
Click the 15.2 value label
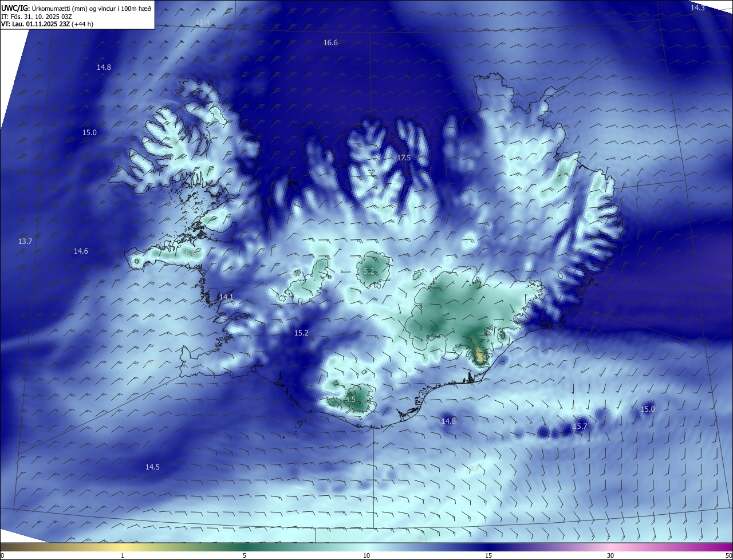point(301,333)
